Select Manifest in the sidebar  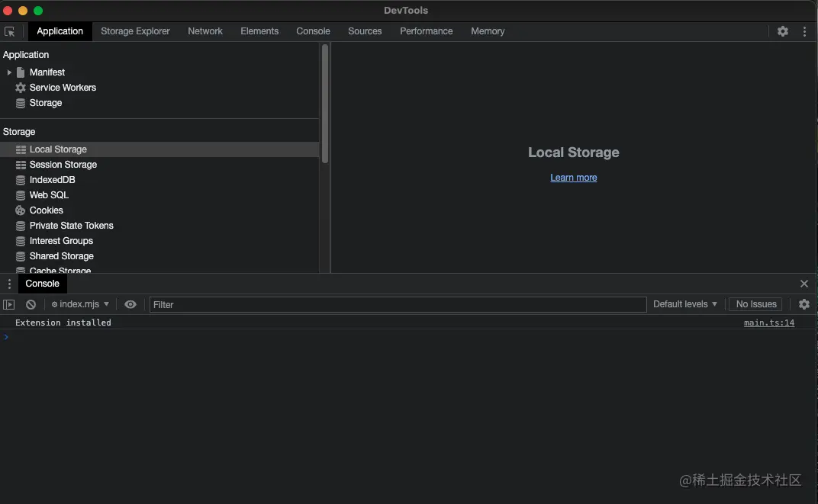click(47, 72)
